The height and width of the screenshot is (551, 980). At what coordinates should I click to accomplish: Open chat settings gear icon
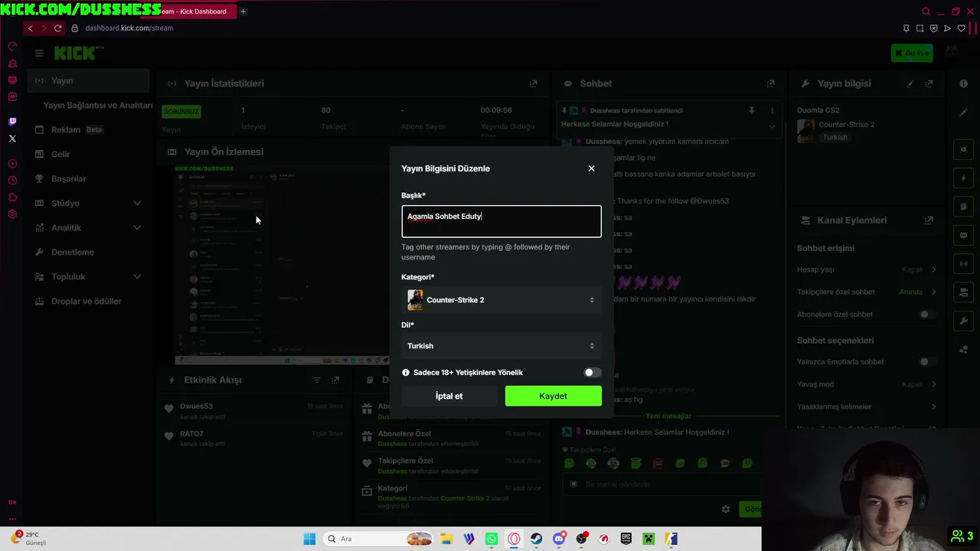coord(726,509)
